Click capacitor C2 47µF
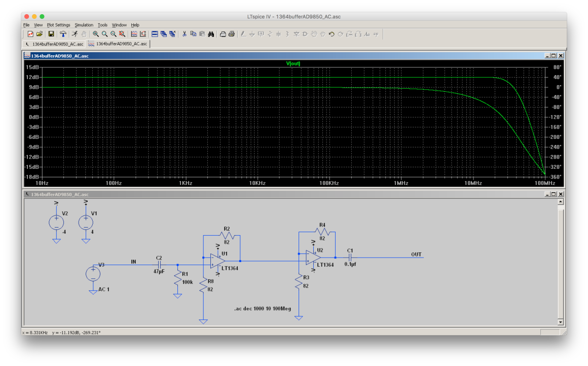Image resolution: width=588 pixels, height=366 pixels. coord(159,265)
